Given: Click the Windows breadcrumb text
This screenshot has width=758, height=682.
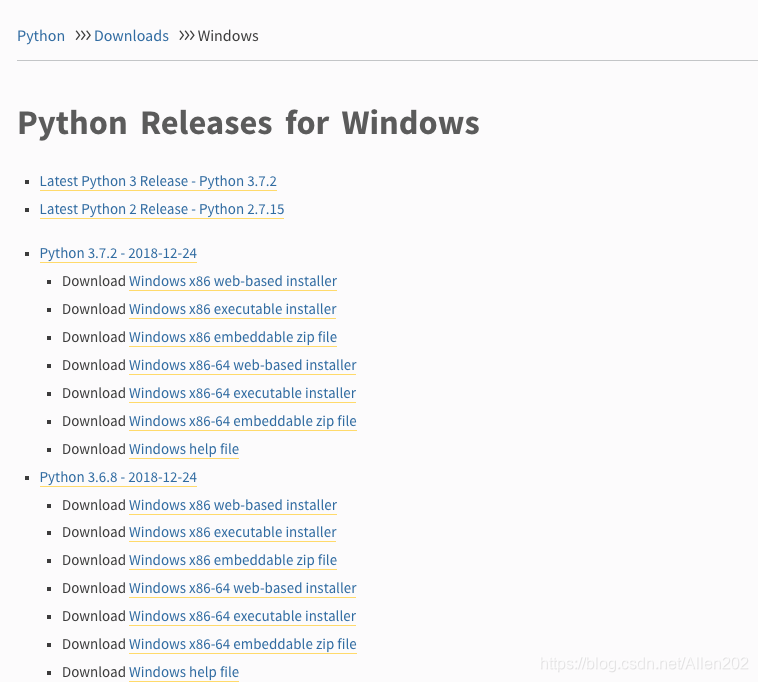Looking at the screenshot, I should pyautogui.click(x=228, y=36).
